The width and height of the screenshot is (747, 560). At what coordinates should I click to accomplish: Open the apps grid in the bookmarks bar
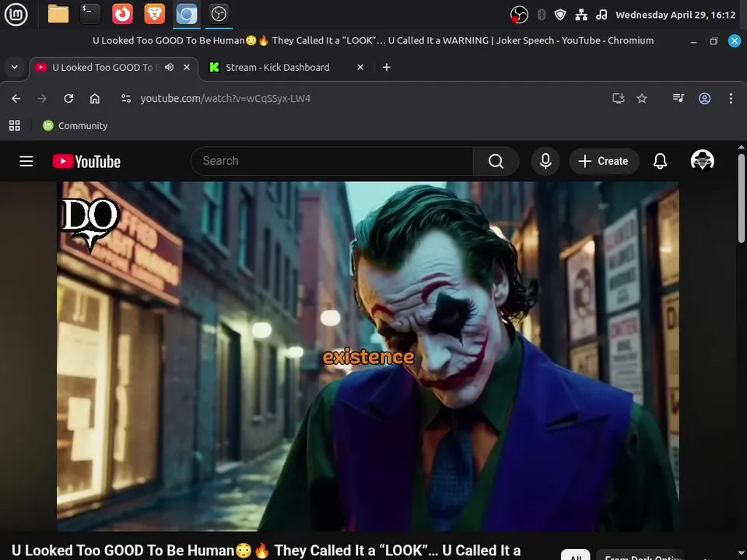click(15, 125)
